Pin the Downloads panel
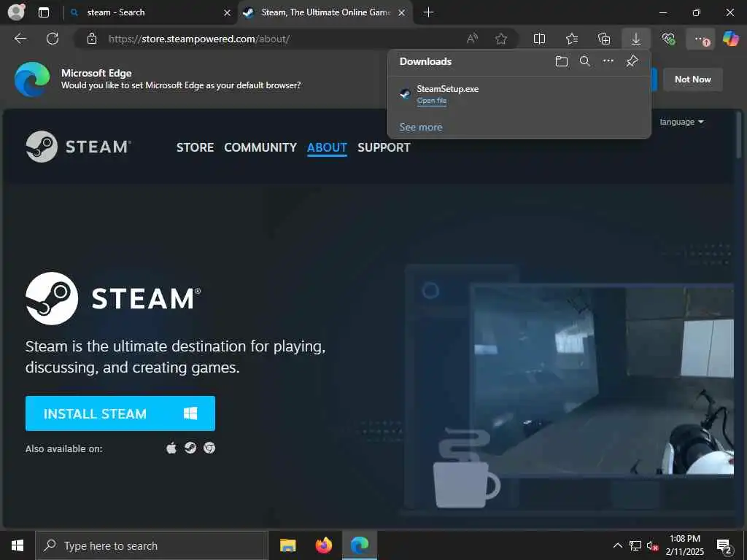Screen dimensions: 747x560 632,61
